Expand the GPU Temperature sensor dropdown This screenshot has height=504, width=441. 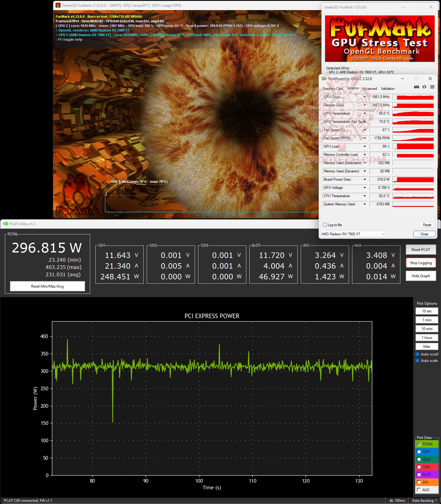pos(365,113)
